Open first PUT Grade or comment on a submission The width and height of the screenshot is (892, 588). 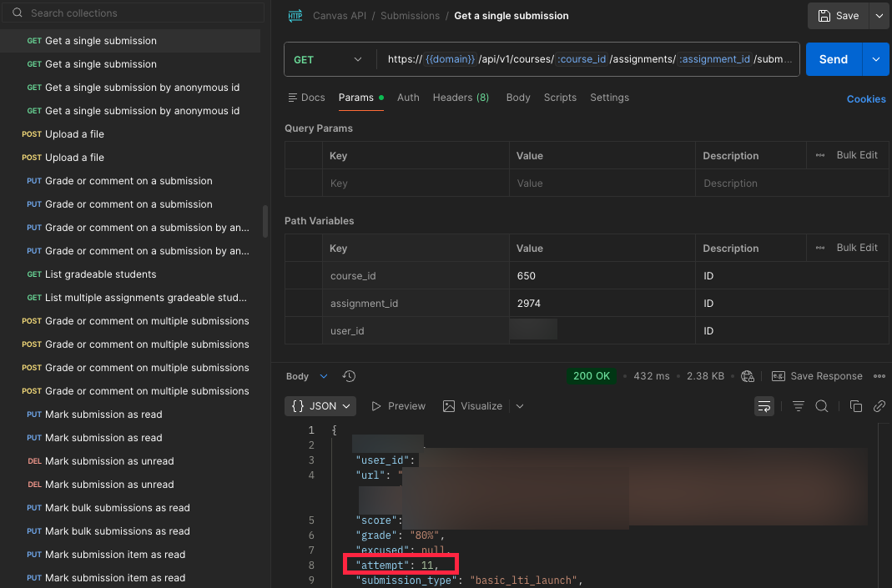[x=130, y=181]
